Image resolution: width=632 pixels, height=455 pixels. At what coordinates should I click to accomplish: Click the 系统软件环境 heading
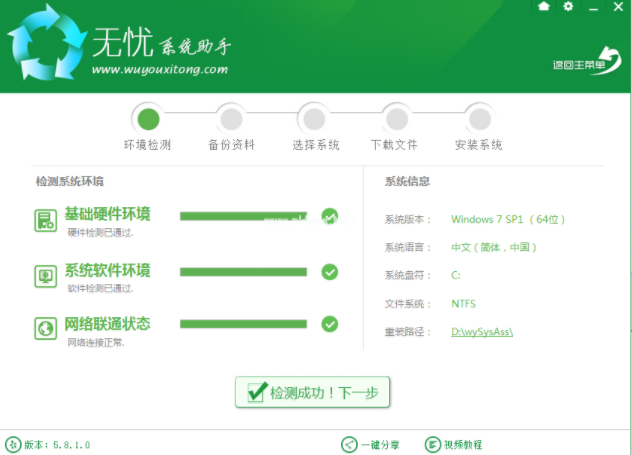click(108, 270)
